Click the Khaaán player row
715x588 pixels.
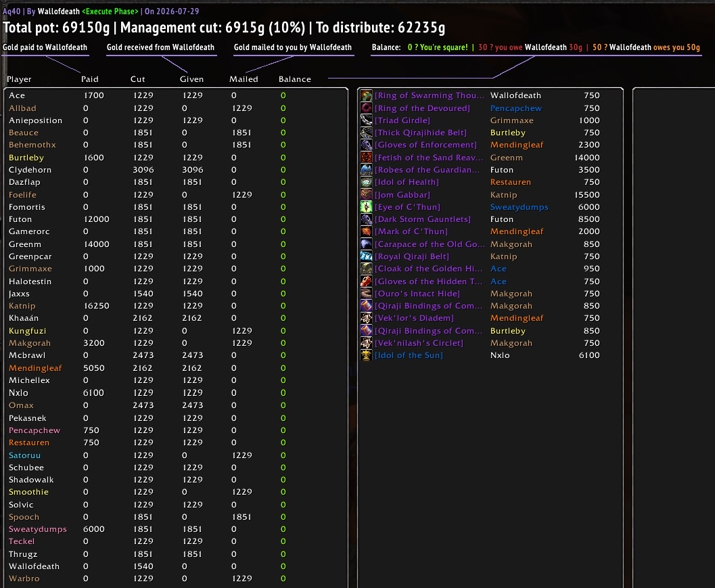176,318
